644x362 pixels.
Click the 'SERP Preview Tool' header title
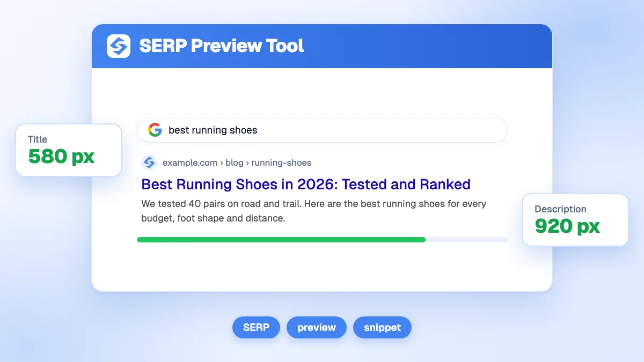222,46
